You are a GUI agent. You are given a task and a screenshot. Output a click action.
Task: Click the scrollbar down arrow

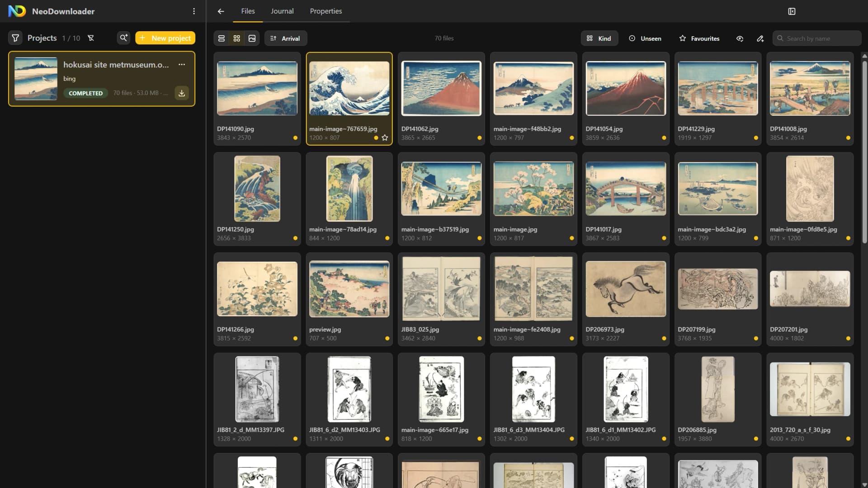(x=864, y=485)
